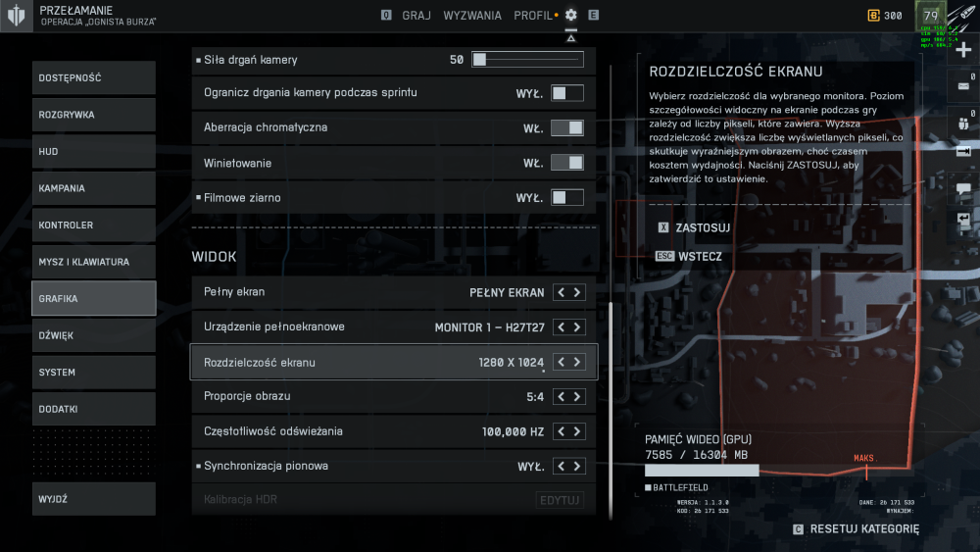Click the tab arrow key icon
Viewport: 980px width, 552px height.
coord(963,151)
